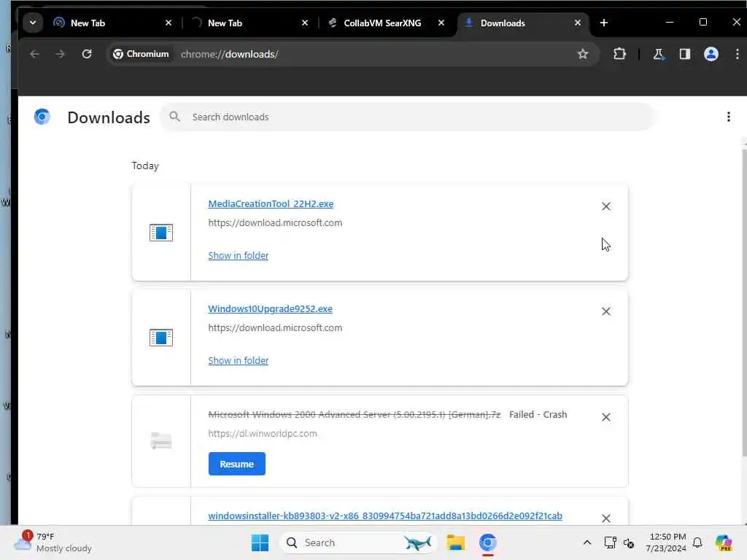
Task: Show Windows10Upgrade9252.exe in folder
Action: point(239,361)
